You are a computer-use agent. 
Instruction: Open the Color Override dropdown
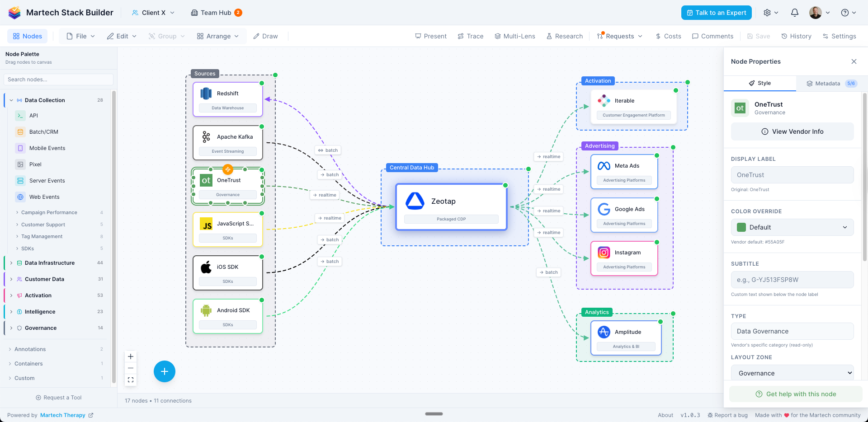pyautogui.click(x=793, y=227)
